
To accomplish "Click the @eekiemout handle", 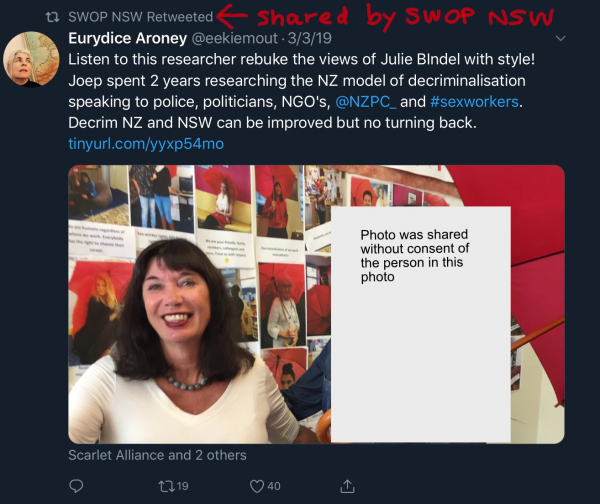I will [x=234, y=38].
